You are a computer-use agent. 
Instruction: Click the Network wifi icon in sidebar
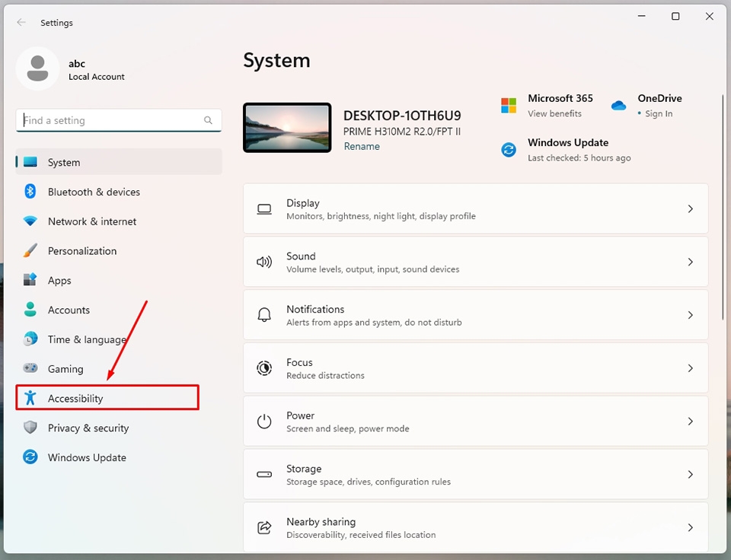pos(30,221)
